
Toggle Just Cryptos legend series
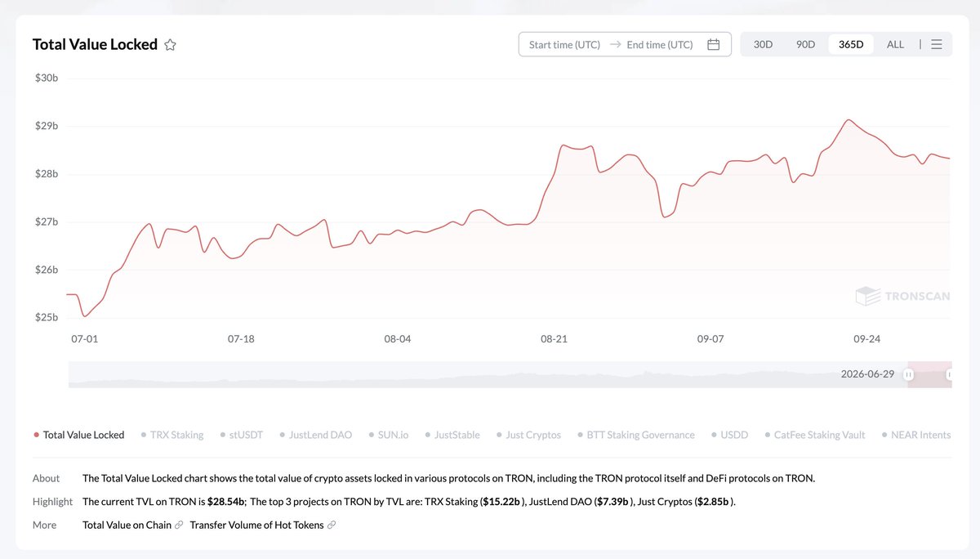tap(529, 435)
